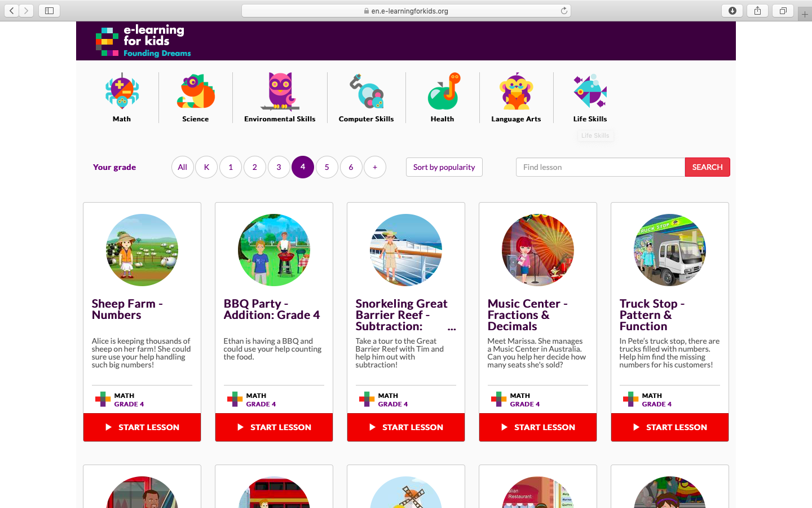812x508 pixels.
Task: Start the Sheep Farm Numbers lesson
Action: [142, 427]
